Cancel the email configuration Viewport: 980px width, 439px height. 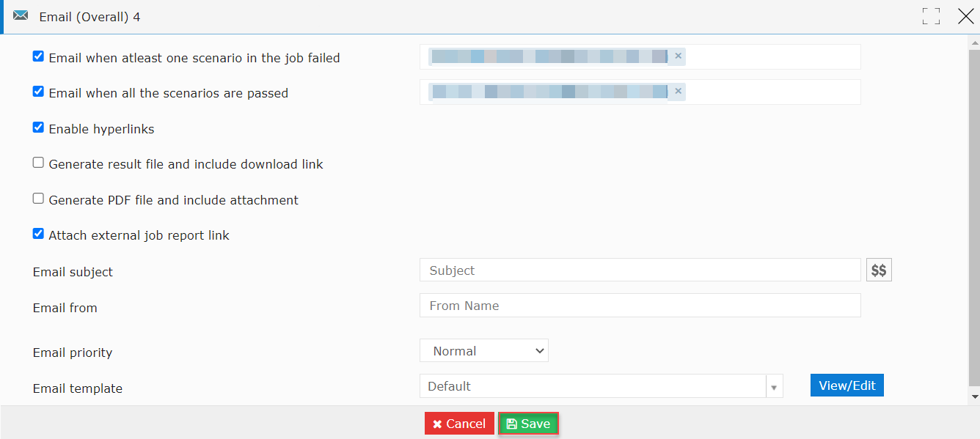point(459,424)
